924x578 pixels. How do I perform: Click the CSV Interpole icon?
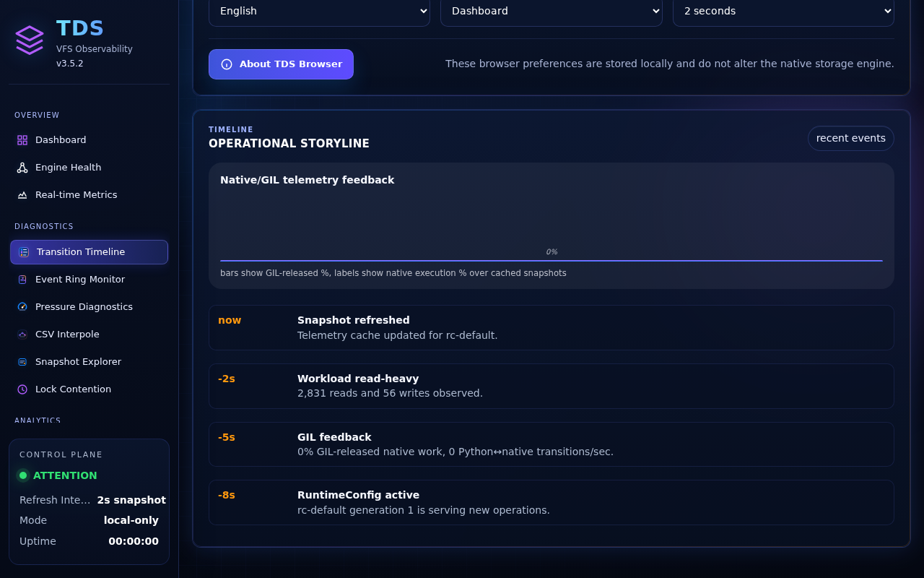pyautogui.click(x=22, y=335)
